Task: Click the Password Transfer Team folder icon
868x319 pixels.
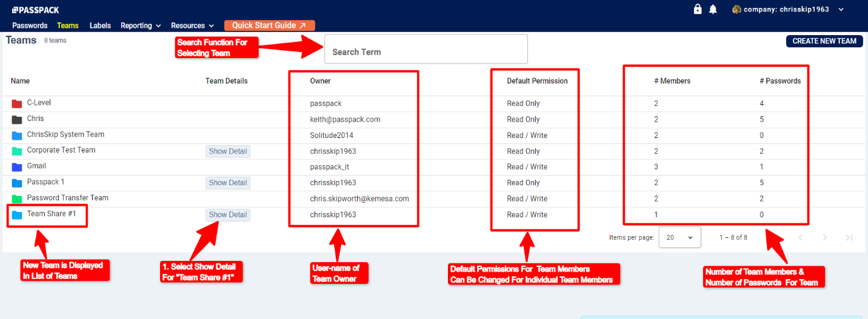Action: tap(17, 199)
